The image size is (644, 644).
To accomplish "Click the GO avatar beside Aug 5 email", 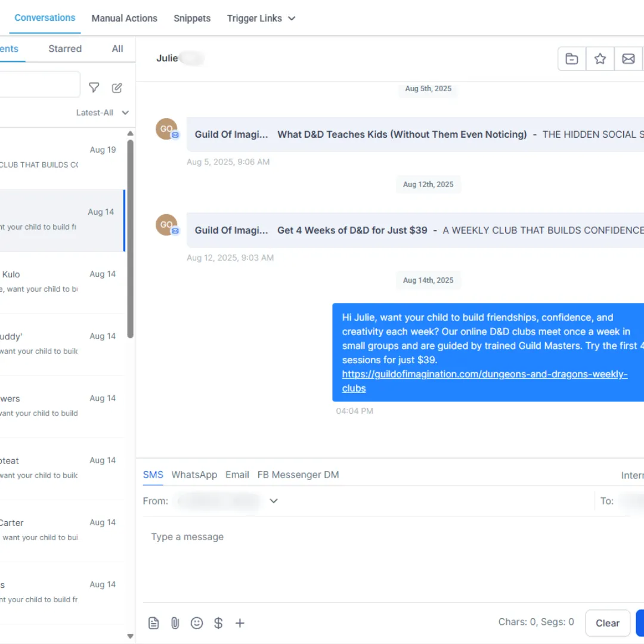I will point(166,129).
